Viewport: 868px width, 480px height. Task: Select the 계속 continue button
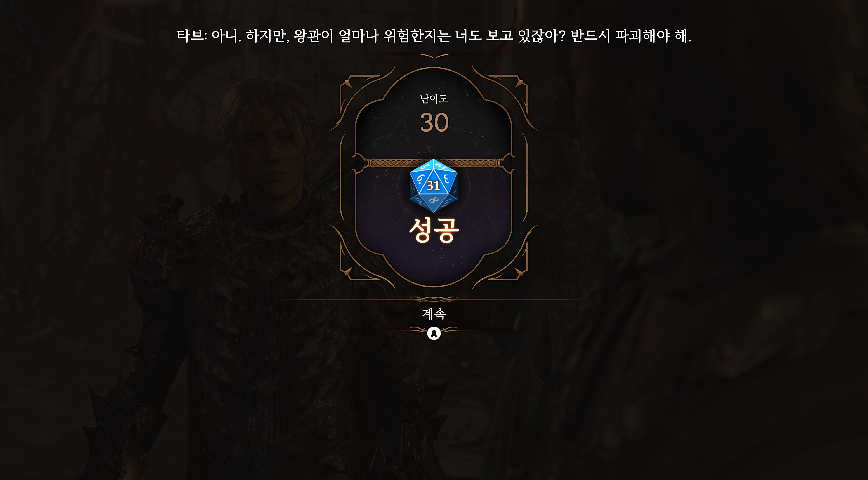click(x=434, y=314)
